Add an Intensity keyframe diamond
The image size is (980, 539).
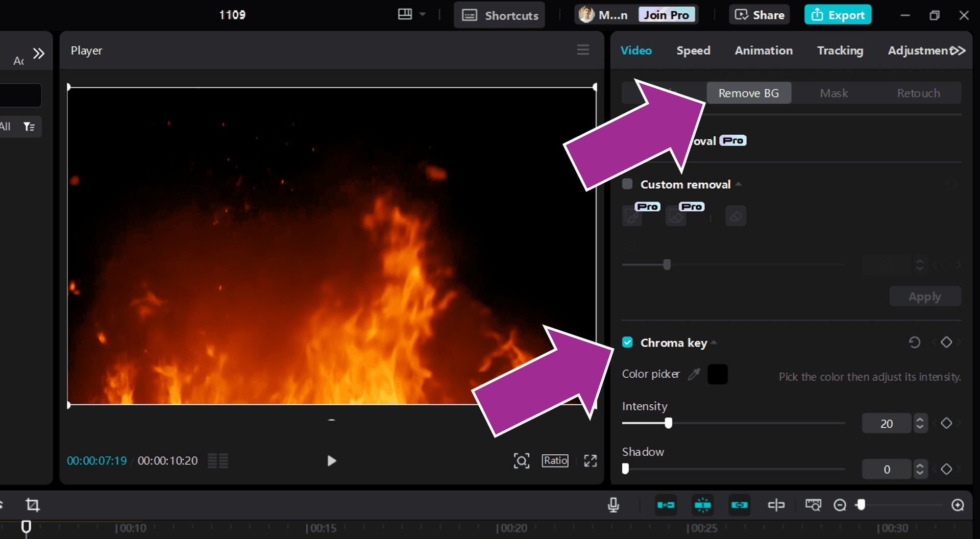(946, 423)
